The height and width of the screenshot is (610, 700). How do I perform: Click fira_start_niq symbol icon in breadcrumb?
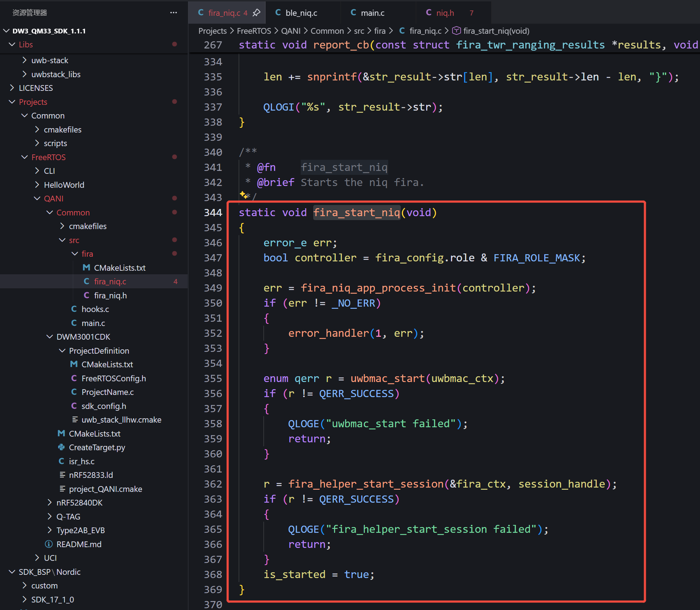[x=456, y=31]
